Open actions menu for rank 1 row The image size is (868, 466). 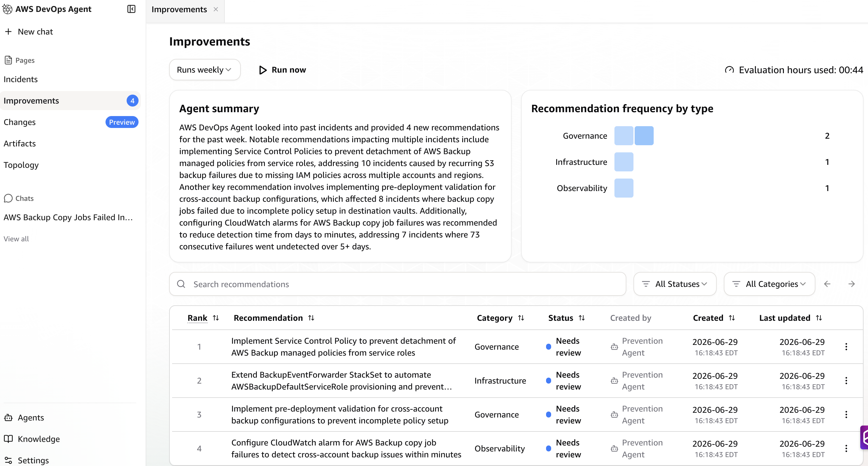click(846, 347)
